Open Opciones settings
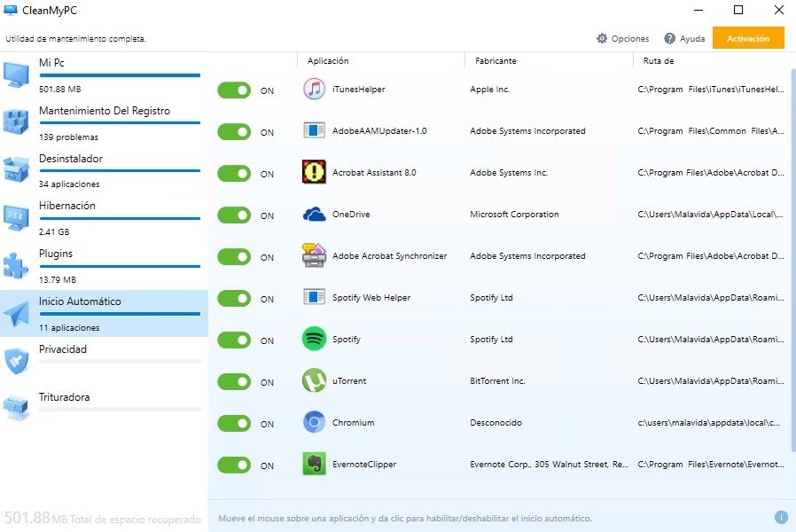The height and width of the screenshot is (532, 796). click(x=622, y=39)
